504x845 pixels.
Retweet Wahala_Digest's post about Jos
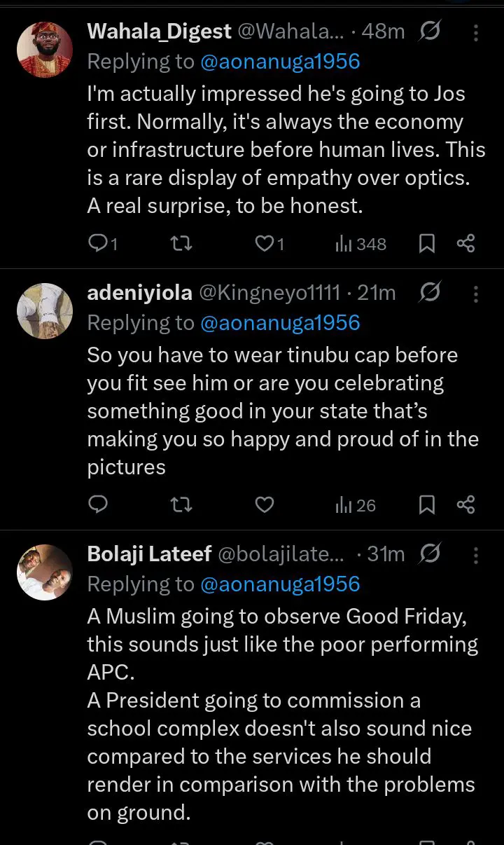click(x=181, y=243)
